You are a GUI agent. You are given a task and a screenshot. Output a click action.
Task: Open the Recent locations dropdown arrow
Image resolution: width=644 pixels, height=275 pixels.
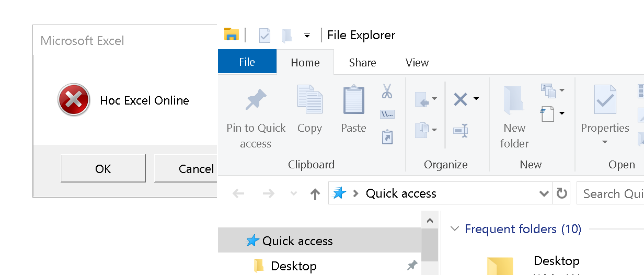(x=294, y=194)
